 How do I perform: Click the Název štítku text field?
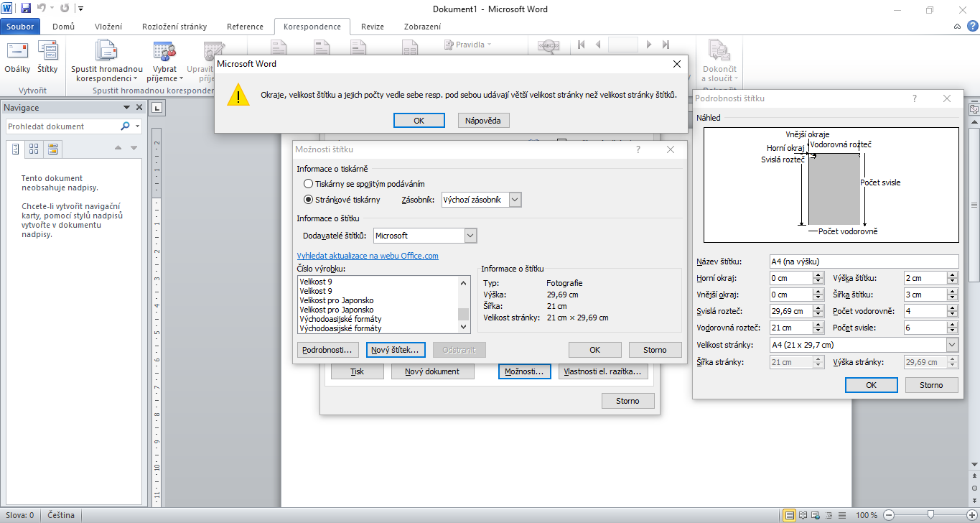tap(863, 261)
